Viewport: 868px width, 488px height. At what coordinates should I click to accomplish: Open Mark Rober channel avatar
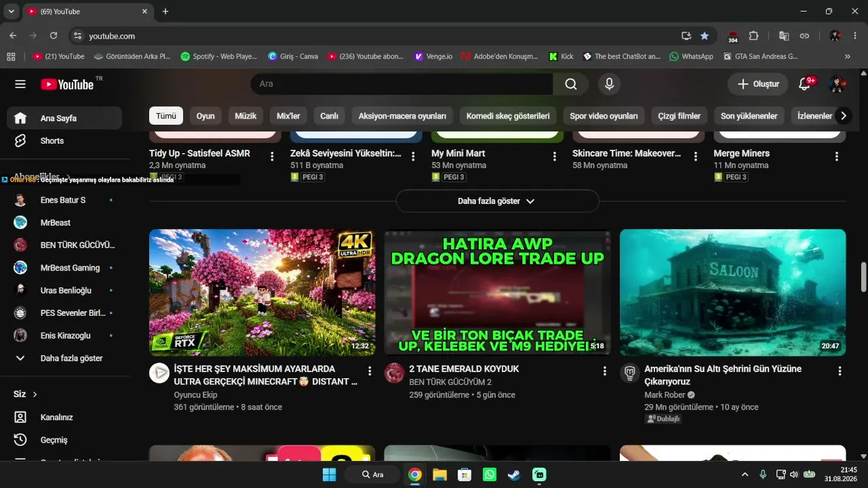[630, 373]
